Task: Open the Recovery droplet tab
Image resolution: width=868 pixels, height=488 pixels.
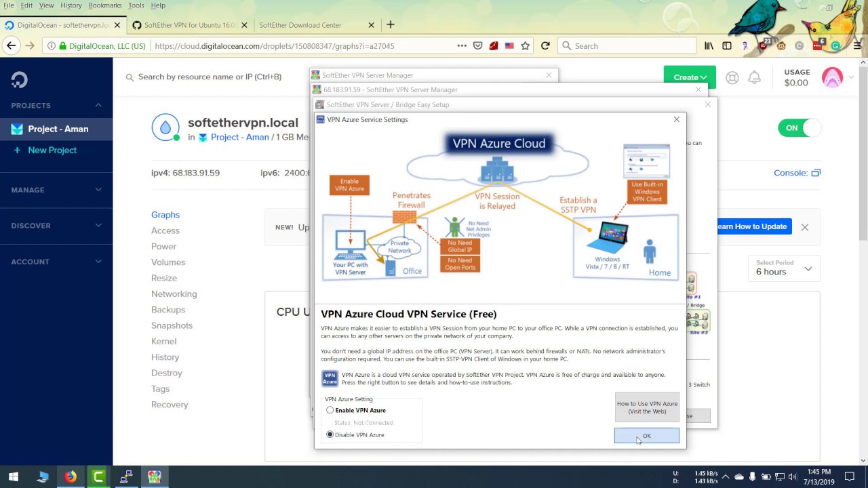Action: tap(170, 405)
